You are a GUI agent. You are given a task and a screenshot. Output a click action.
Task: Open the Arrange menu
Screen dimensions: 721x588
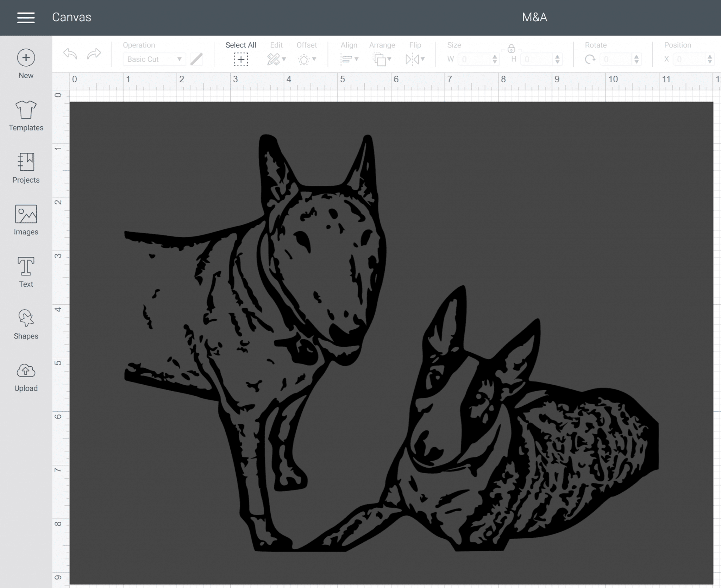pyautogui.click(x=382, y=59)
